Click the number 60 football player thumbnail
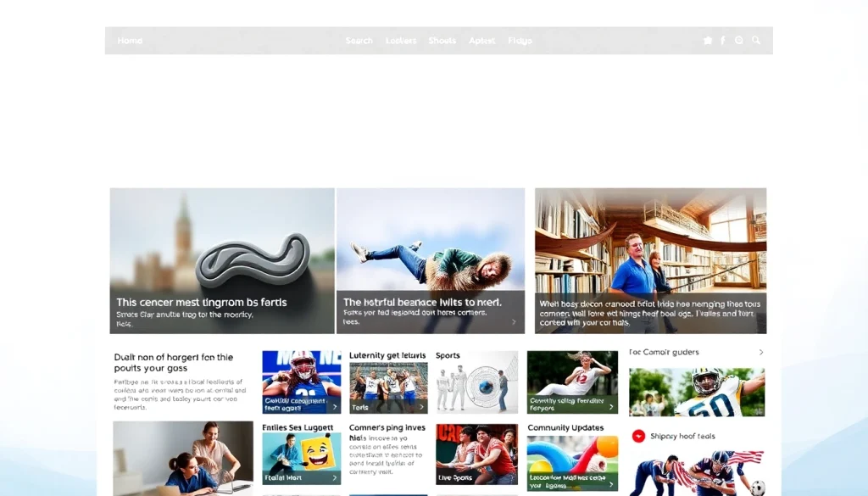This screenshot has width=868, height=496. [696, 390]
